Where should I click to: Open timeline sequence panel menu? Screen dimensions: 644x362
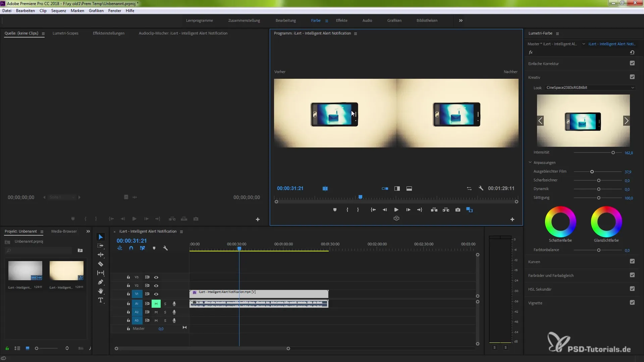click(181, 232)
